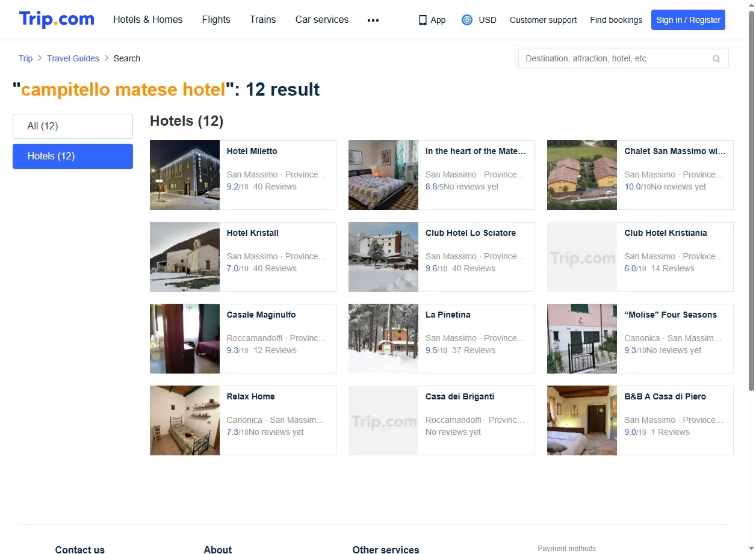Open Relax Home thumbnail image
756x554 pixels.
tap(185, 420)
